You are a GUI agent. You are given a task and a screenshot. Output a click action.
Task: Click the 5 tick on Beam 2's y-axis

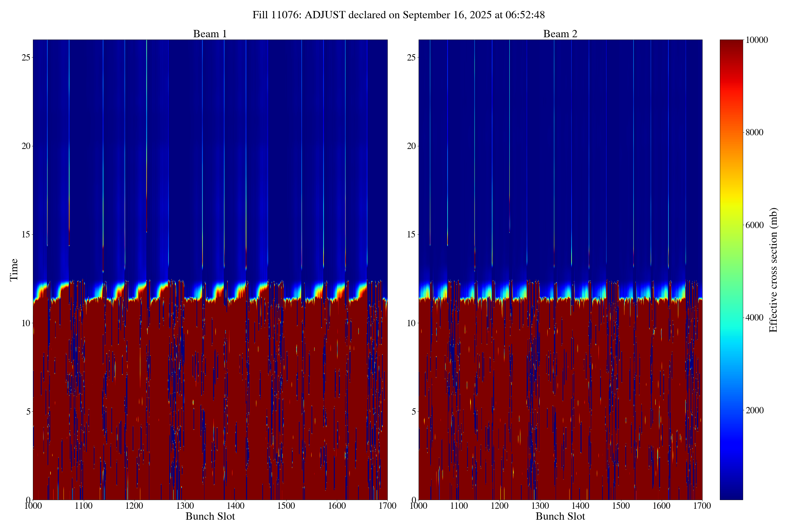click(x=414, y=412)
